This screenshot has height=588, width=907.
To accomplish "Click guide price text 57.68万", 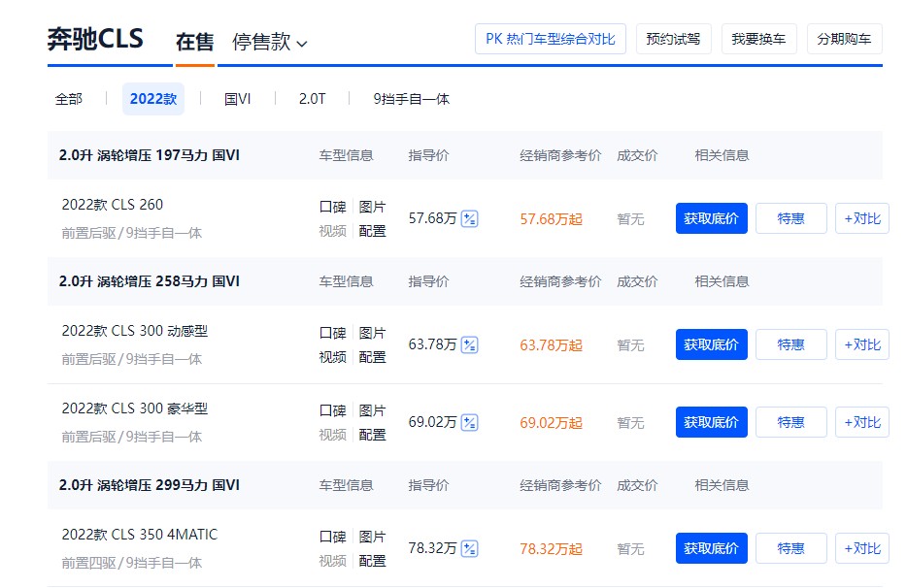I will [x=433, y=218].
